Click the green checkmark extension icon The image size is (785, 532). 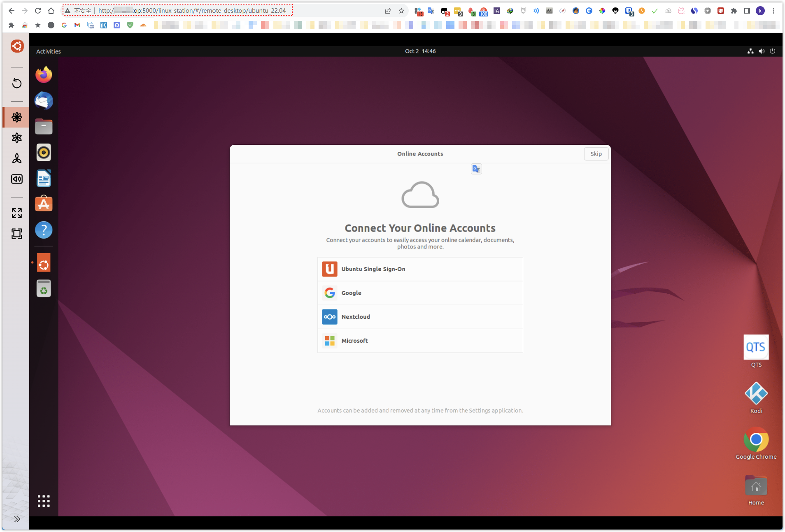point(655,11)
